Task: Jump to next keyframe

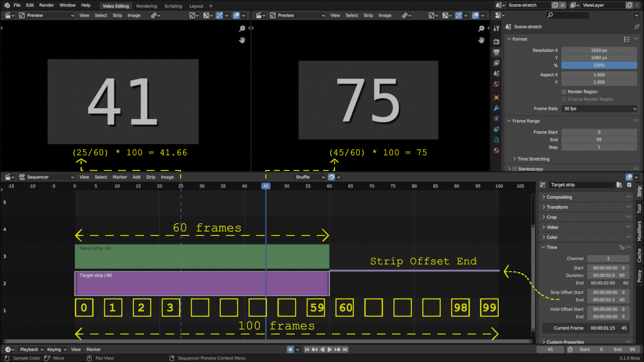Action: (x=337, y=349)
